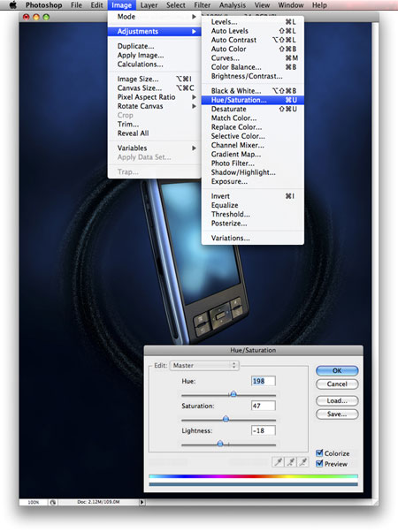
Task: Click the Lightness slider handle
Action: point(220,443)
